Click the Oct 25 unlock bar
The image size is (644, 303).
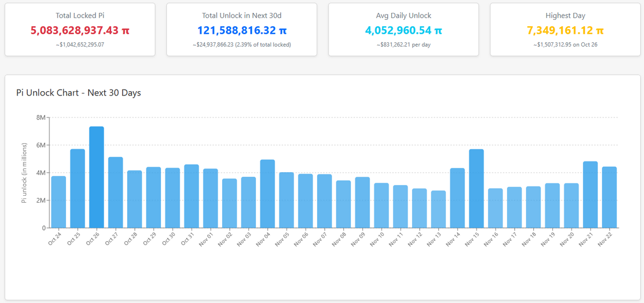(78, 188)
